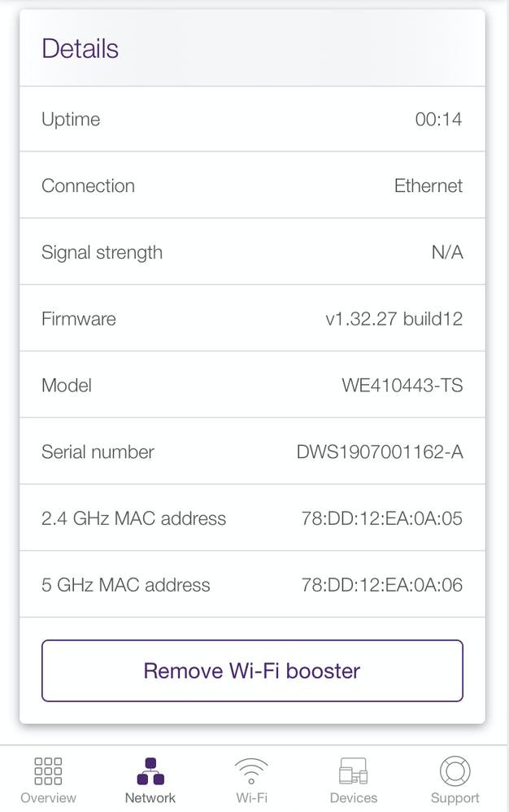Image resolution: width=509 pixels, height=812 pixels.
Task: Select firmware version v1.32.27 build12
Action: [394, 319]
